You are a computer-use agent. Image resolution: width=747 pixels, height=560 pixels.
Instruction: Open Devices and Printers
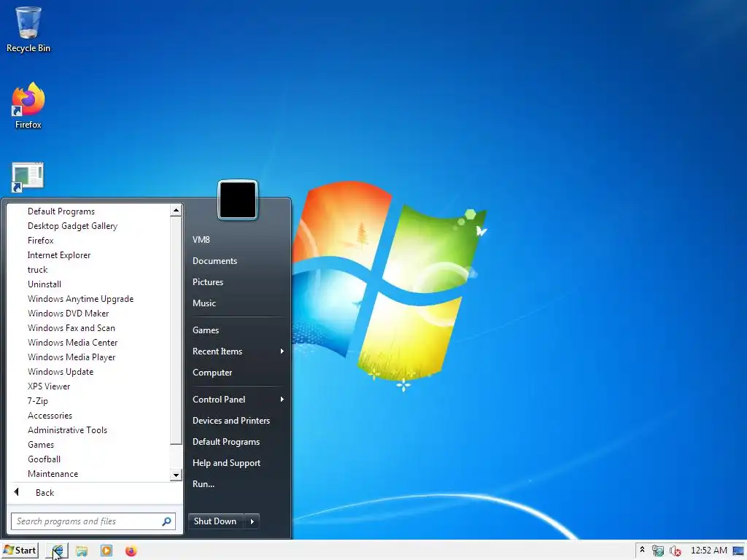(x=231, y=421)
